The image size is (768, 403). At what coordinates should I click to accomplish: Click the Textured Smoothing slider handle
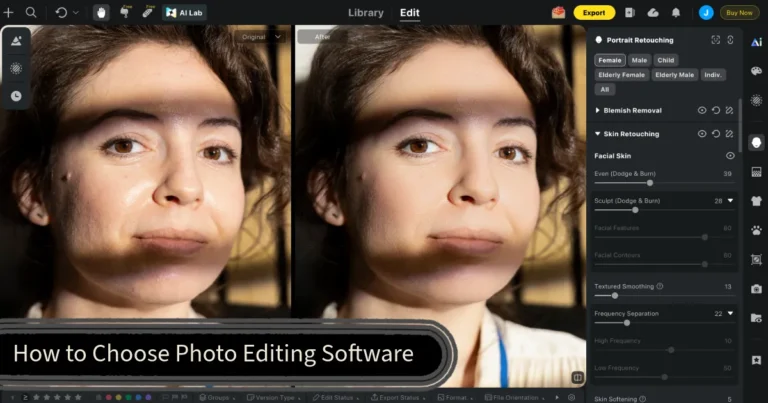click(x=615, y=296)
